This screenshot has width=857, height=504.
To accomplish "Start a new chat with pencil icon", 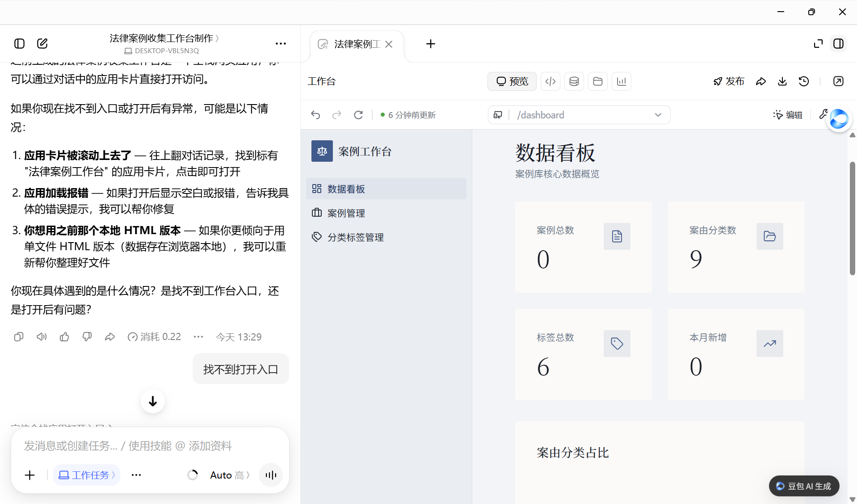I will (x=42, y=43).
